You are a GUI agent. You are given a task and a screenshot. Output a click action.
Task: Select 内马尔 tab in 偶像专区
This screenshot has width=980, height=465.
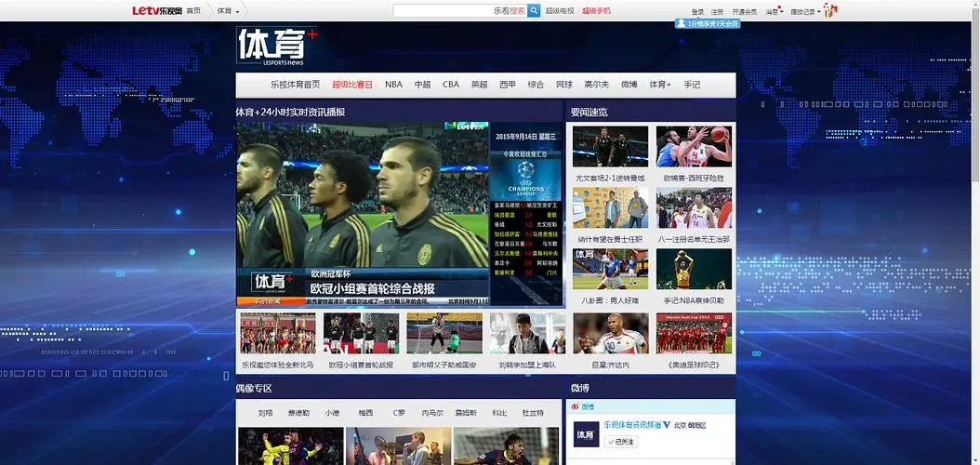pos(432,413)
